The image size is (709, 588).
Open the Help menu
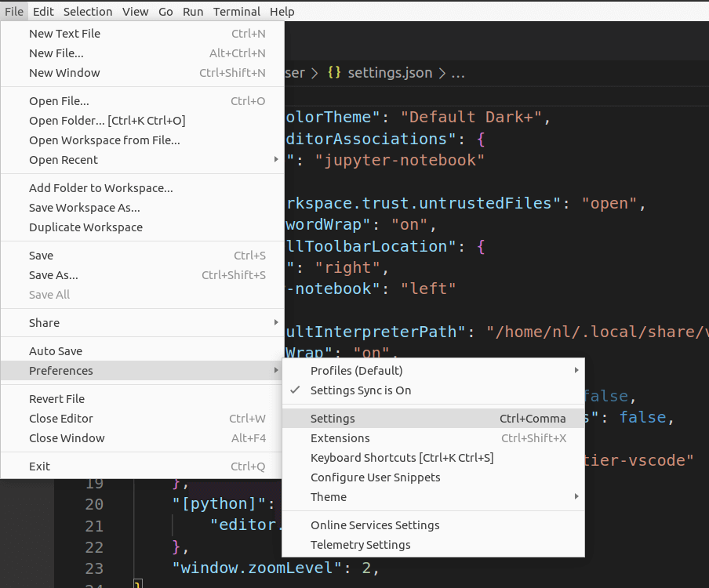click(x=282, y=11)
